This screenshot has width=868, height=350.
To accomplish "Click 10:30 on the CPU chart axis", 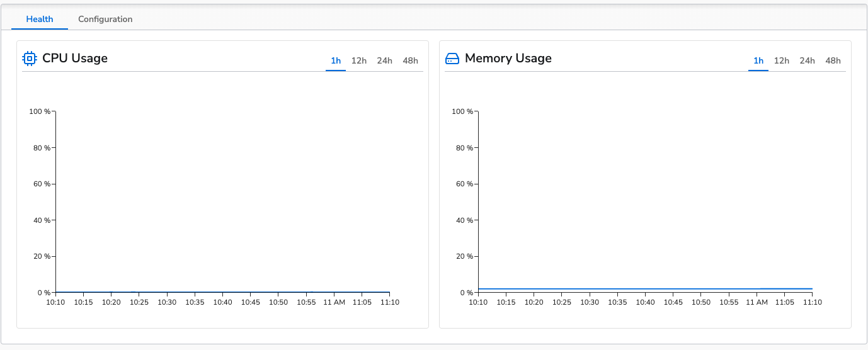I will coord(167,302).
